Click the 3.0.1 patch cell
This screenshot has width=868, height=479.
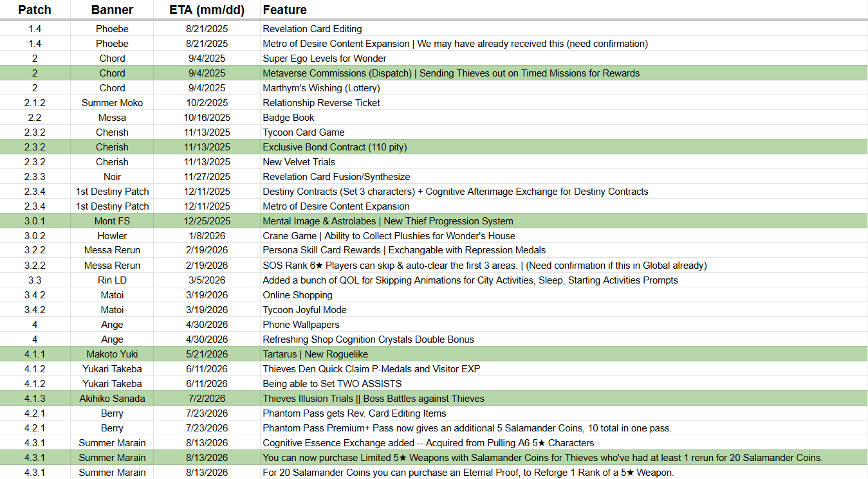coord(35,221)
